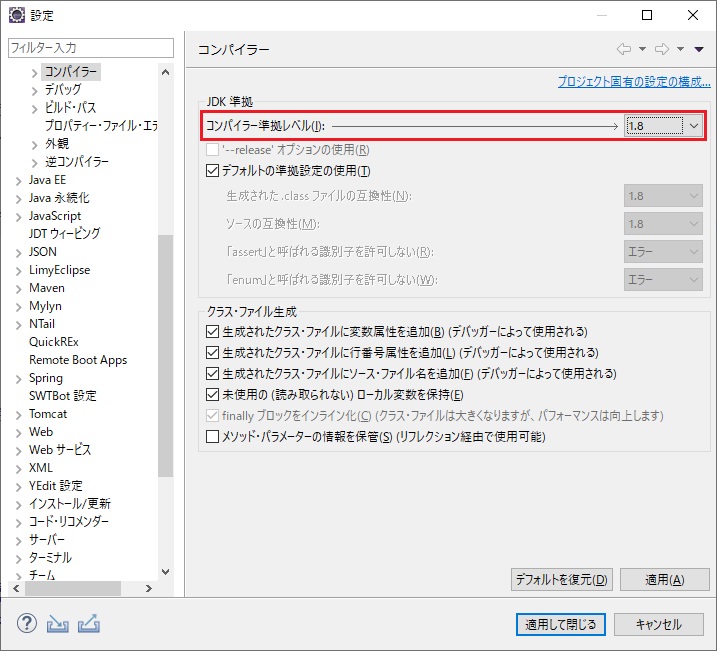Click tree scrollbar down arrow
Screen dimensions: 717x651
pos(166,571)
